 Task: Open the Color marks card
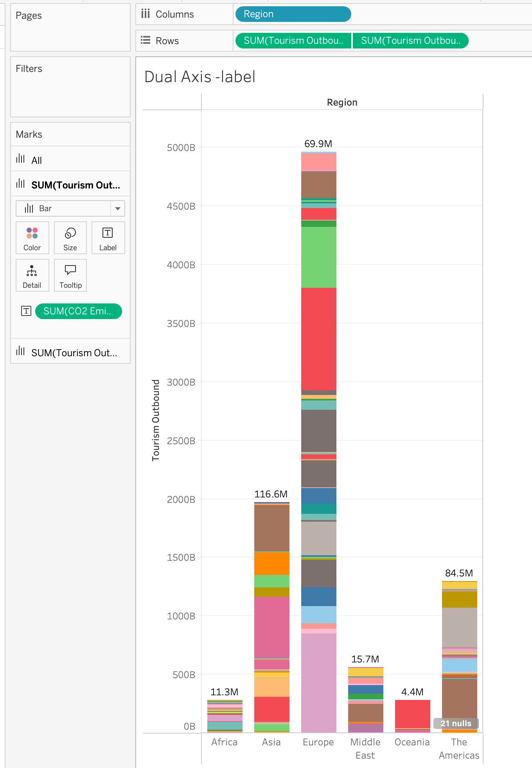(x=32, y=238)
